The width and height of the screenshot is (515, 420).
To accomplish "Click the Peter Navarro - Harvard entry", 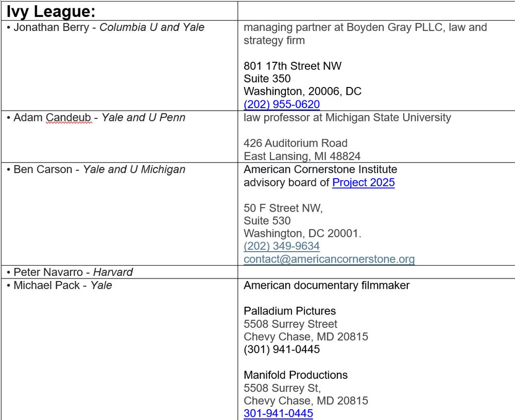I will 70,272.
